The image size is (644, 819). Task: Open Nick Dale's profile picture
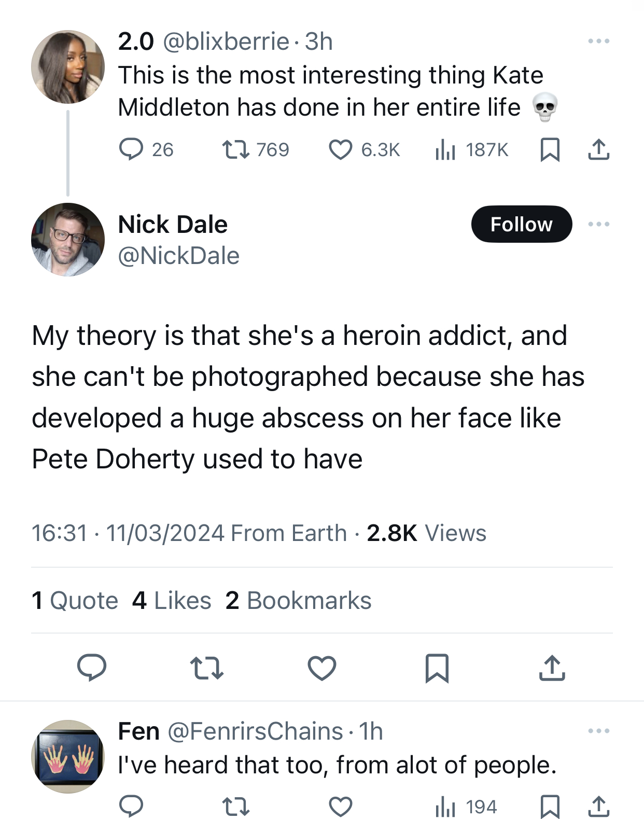point(68,239)
